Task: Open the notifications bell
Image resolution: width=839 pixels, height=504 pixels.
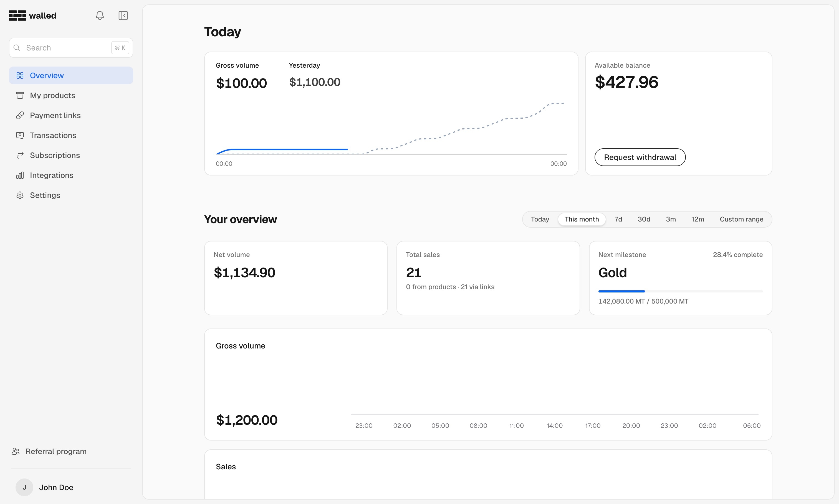Action: [100, 16]
